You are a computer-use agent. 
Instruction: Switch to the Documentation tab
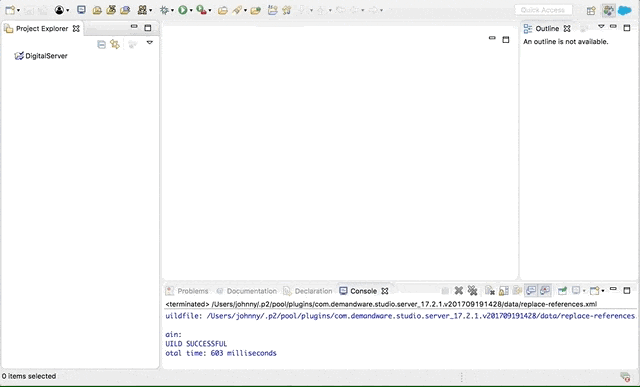coord(247,291)
